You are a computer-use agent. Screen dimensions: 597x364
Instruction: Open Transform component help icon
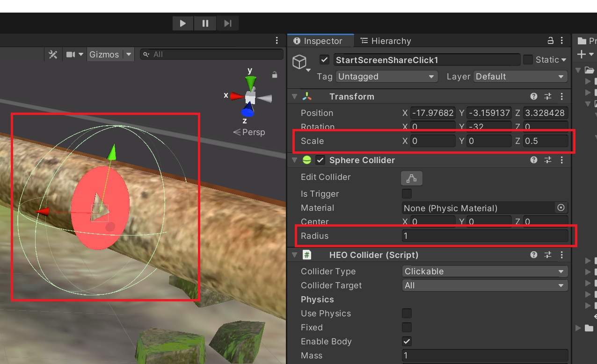click(534, 96)
